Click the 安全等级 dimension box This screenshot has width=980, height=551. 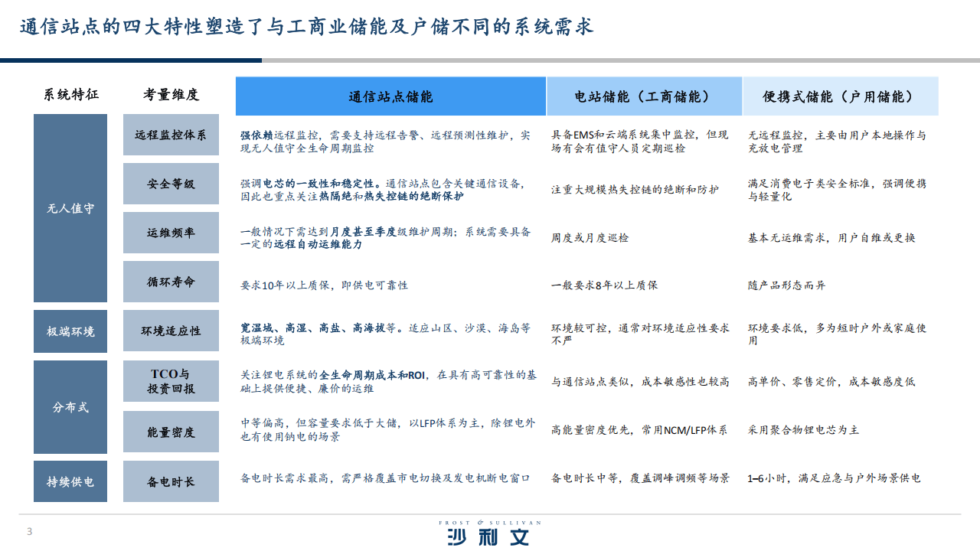point(171,184)
